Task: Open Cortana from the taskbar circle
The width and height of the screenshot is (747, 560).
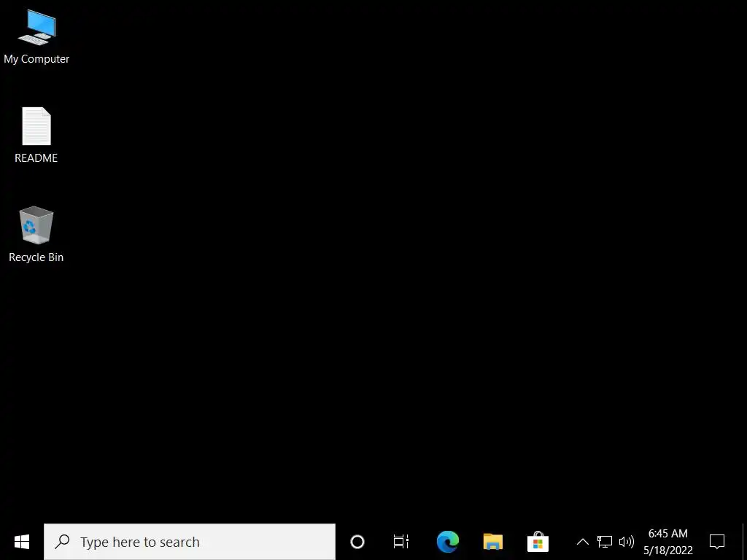Action: coord(357,542)
